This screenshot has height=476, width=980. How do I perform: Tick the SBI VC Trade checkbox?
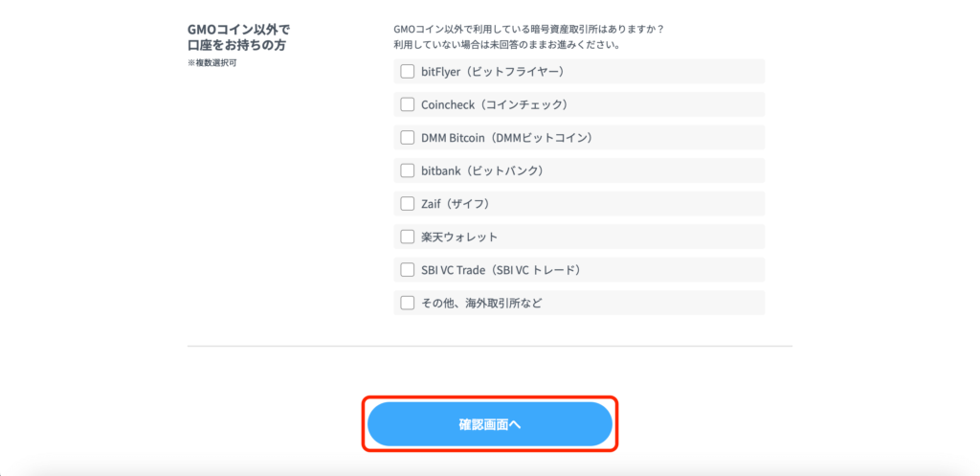(x=407, y=269)
